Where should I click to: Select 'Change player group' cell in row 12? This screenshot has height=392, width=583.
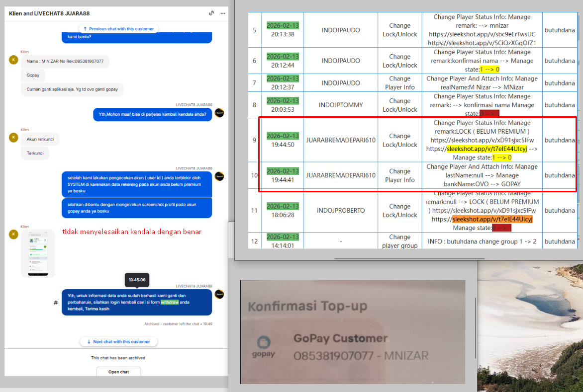[x=400, y=241]
